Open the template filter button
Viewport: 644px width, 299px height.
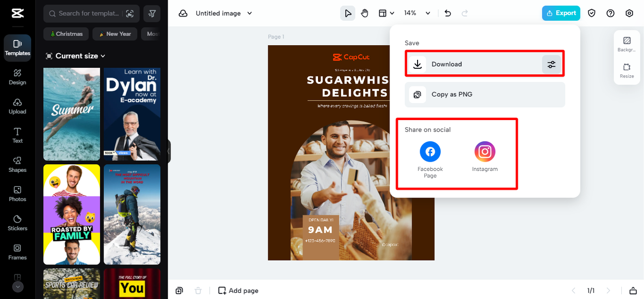[x=152, y=14]
